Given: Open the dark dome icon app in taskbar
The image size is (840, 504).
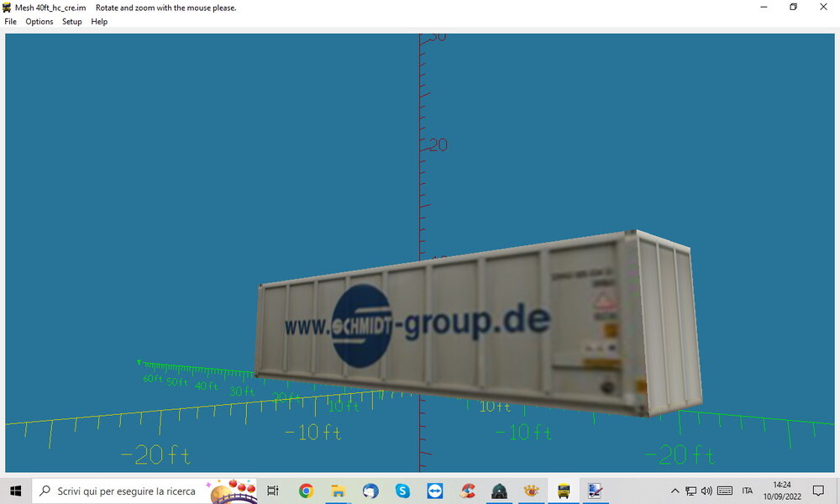Looking at the screenshot, I should click(499, 491).
